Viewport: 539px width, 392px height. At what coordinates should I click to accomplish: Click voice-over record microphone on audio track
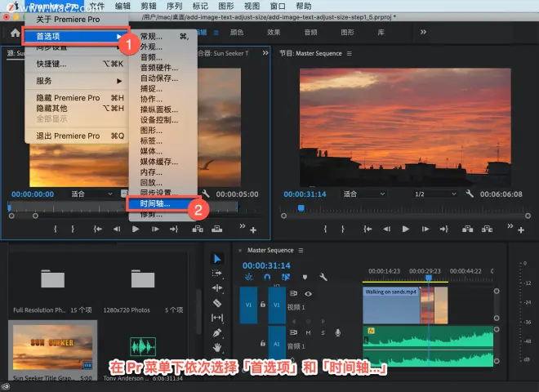click(x=338, y=332)
